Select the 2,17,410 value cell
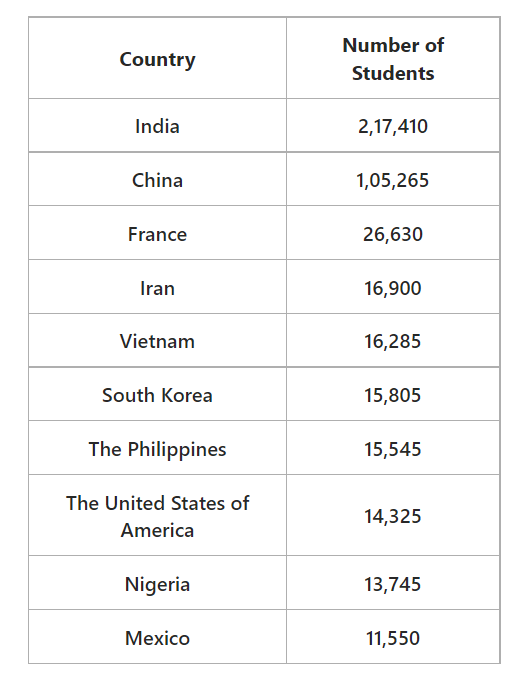Viewport: 511px width, 677px height. (393, 126)
